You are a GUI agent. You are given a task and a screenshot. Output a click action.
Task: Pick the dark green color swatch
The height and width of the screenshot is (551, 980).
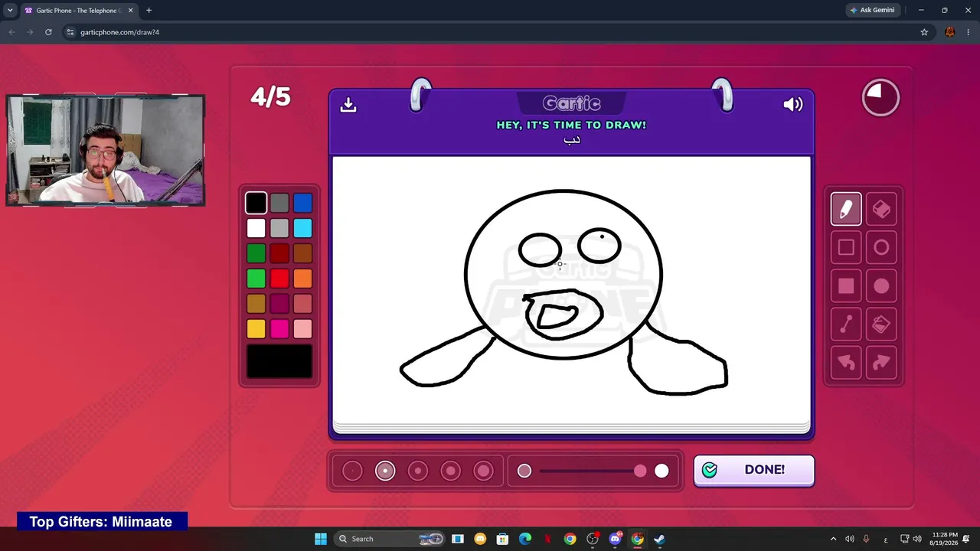coord(256,253)
